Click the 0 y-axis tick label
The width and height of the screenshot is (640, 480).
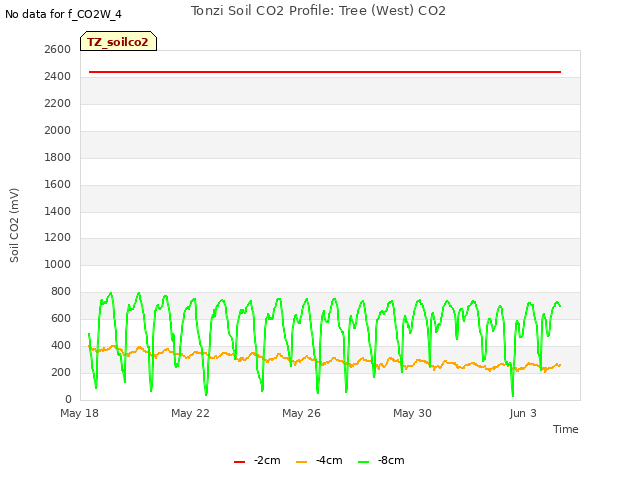(x=68, y=399)
